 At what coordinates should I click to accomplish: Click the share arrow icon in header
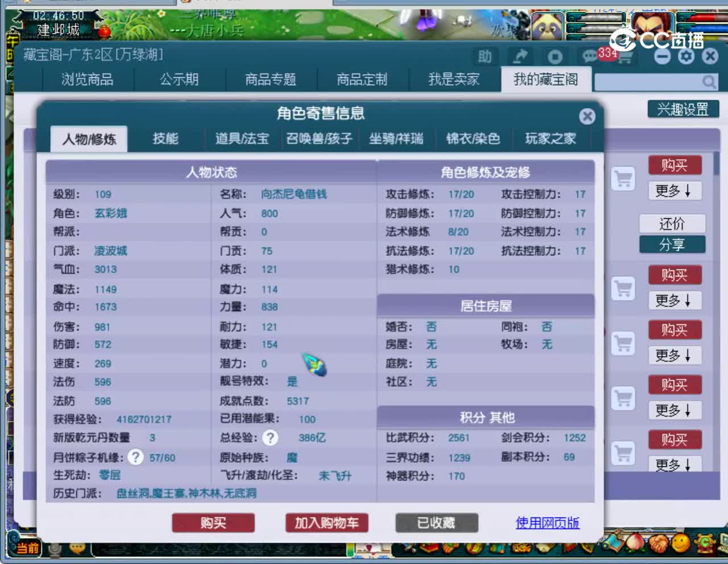click(x=520, y=56)
